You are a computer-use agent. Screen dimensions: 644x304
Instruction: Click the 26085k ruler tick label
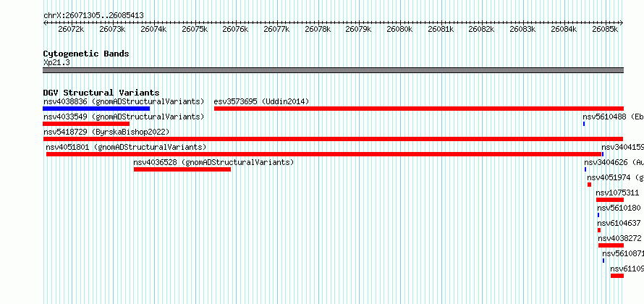605,29
